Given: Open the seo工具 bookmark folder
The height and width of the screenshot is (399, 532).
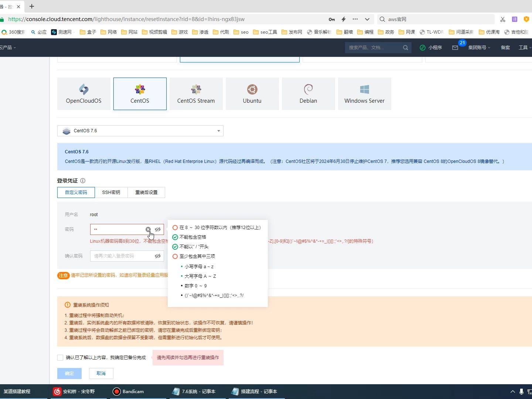Looking at the screenshot, I should [x=265, y=32].
